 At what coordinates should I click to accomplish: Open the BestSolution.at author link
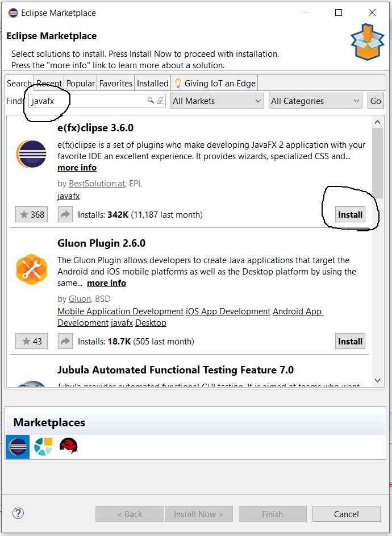(97, 184)
